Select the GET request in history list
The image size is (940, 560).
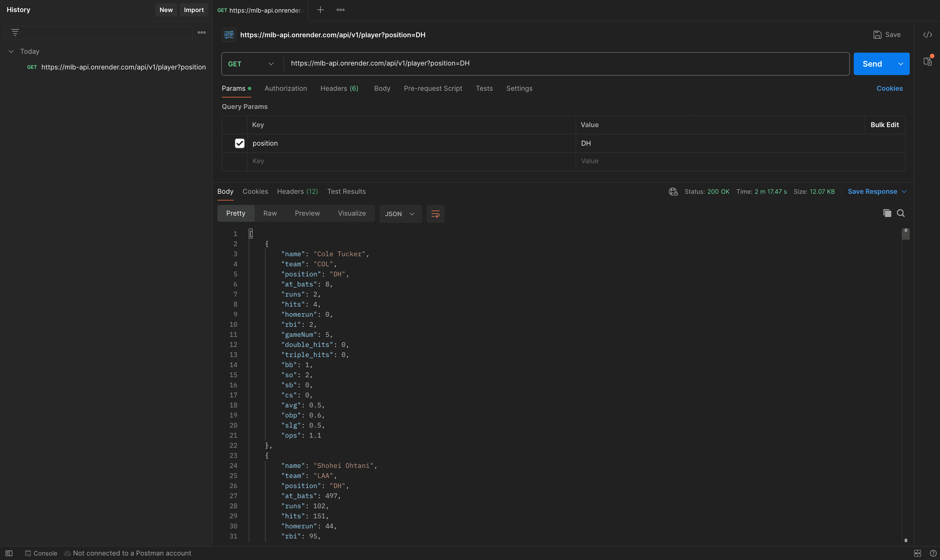point(116,67)
